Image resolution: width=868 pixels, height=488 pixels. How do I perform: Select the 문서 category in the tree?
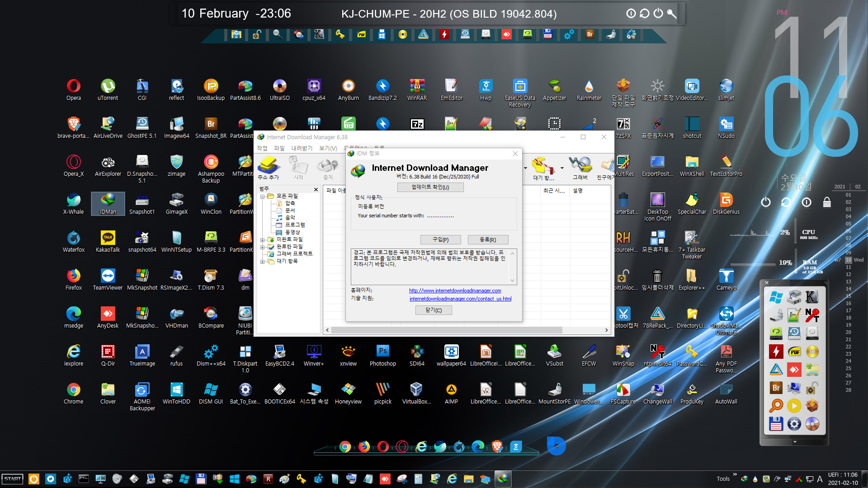pos(290,211)
